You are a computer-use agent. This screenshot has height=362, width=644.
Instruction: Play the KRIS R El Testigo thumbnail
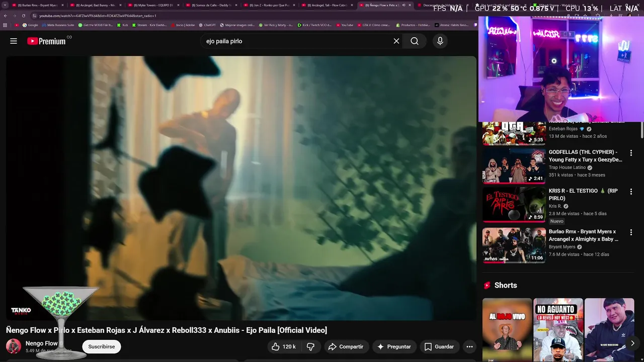pyautogui.click(x=514, y=204)
